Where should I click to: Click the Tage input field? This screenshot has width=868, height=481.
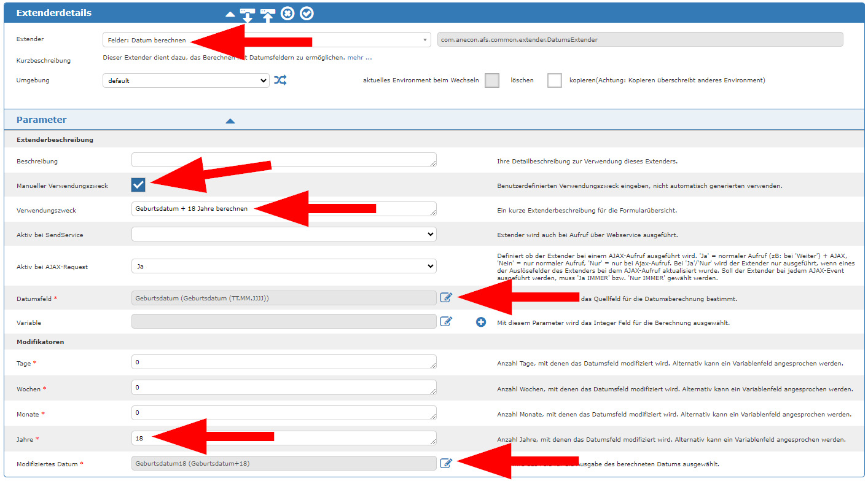coord(284,362)
